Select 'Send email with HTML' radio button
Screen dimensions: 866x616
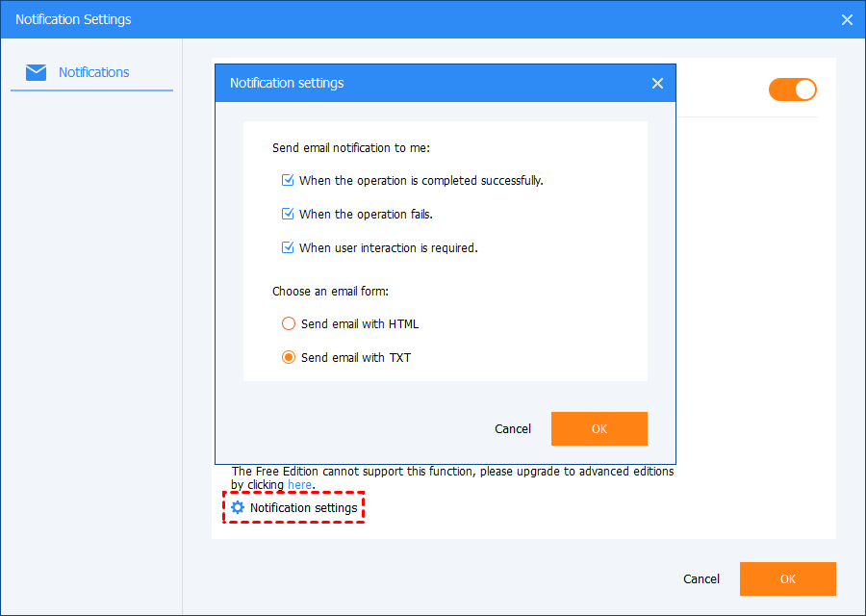point(289,323)
